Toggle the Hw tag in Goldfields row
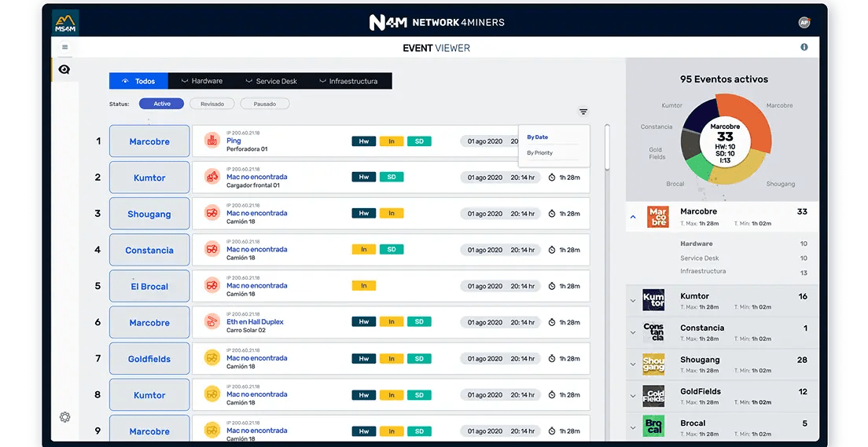The height and width of the screenshot is (447, 868). [364, 358]
